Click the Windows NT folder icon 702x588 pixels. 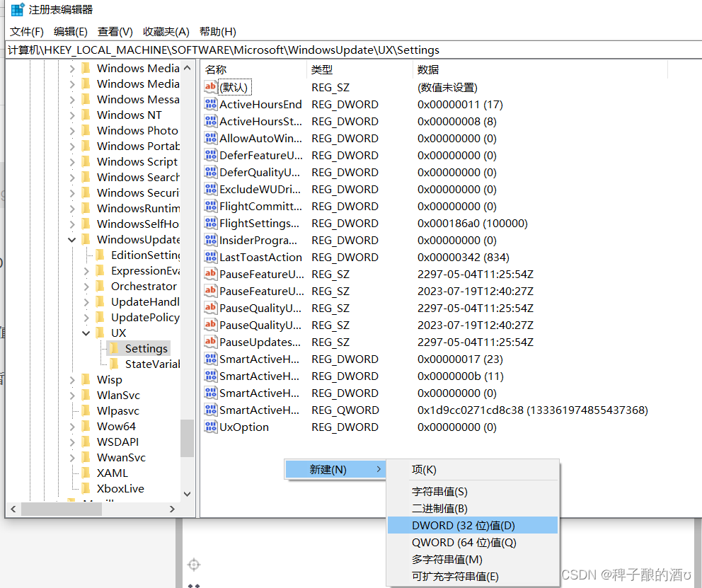click(x=86, y=115)
